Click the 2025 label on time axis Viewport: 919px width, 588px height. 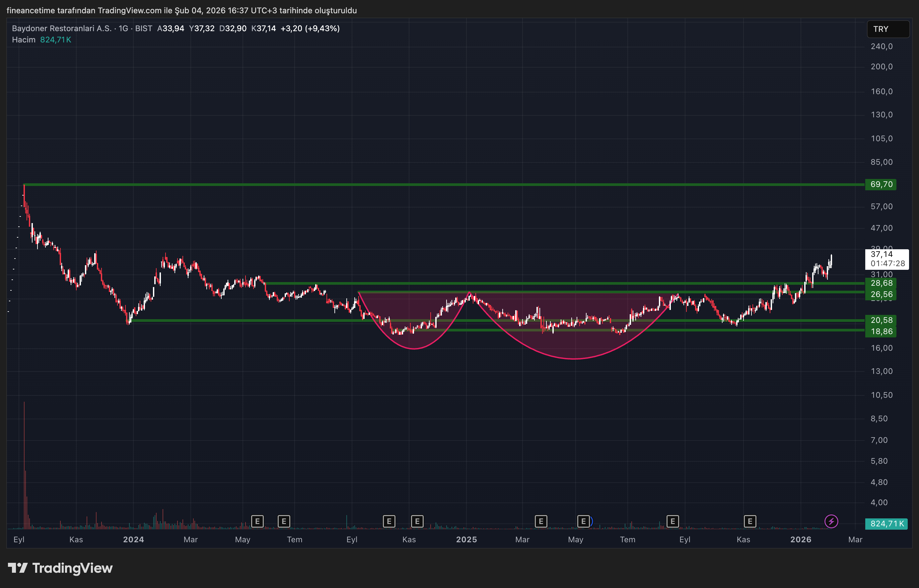tap(466, 540)
